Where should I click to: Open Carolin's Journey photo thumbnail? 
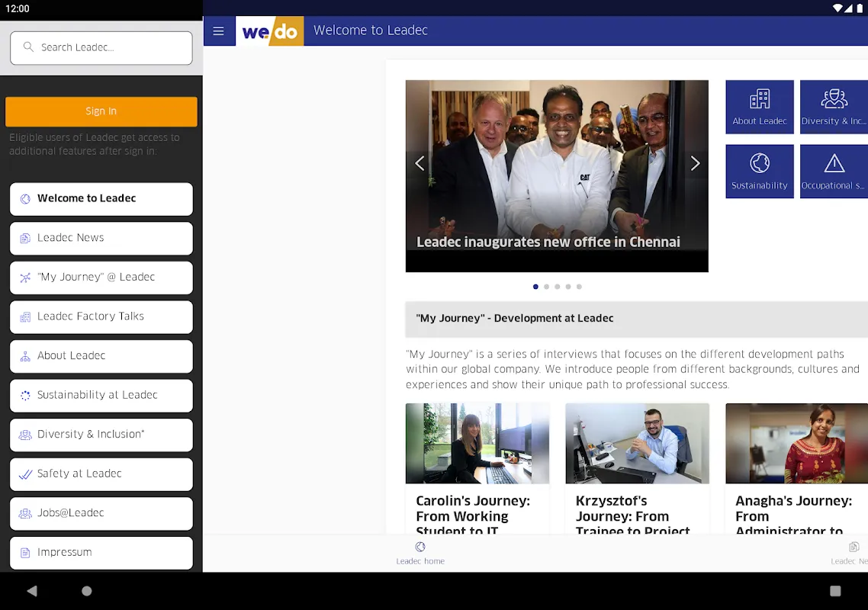coord(477,443)
